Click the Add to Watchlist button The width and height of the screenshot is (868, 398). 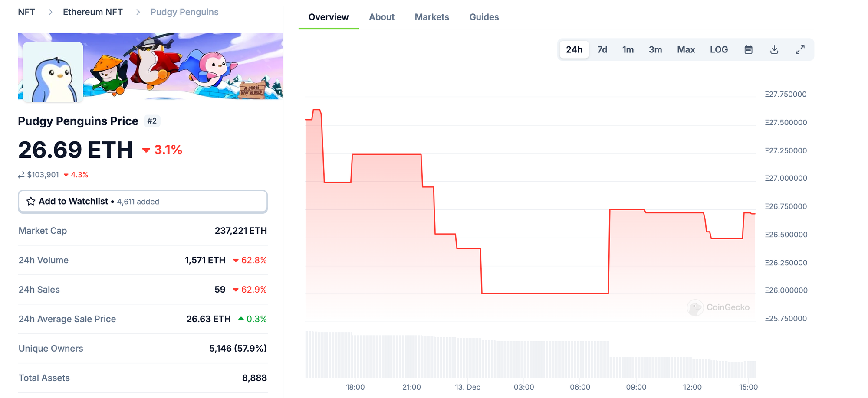pyautogui.click(x=142, y=202)
